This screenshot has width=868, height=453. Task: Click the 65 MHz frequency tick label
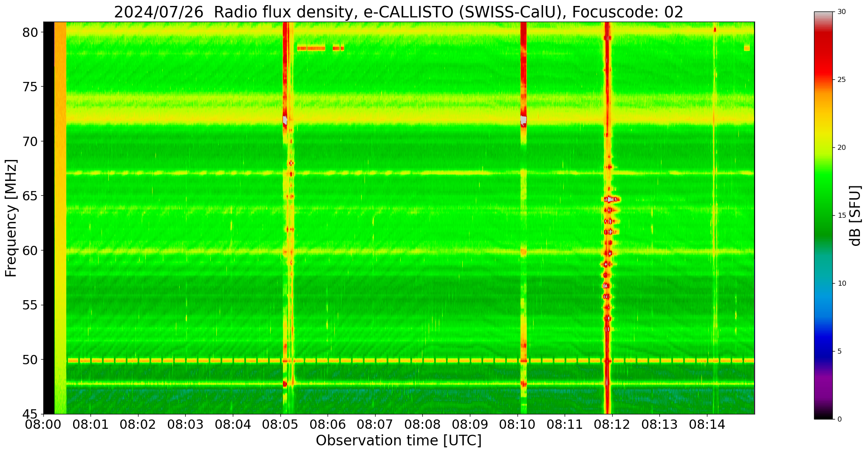(30, 196)
